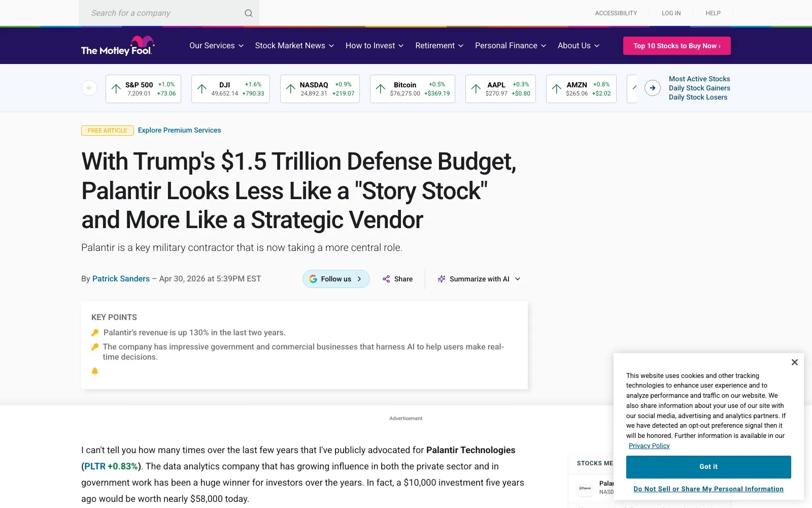Image resolution: width=812 pixels, height=508 pixels.
Task: Open the Help page
Action: (x=713, y=13)
